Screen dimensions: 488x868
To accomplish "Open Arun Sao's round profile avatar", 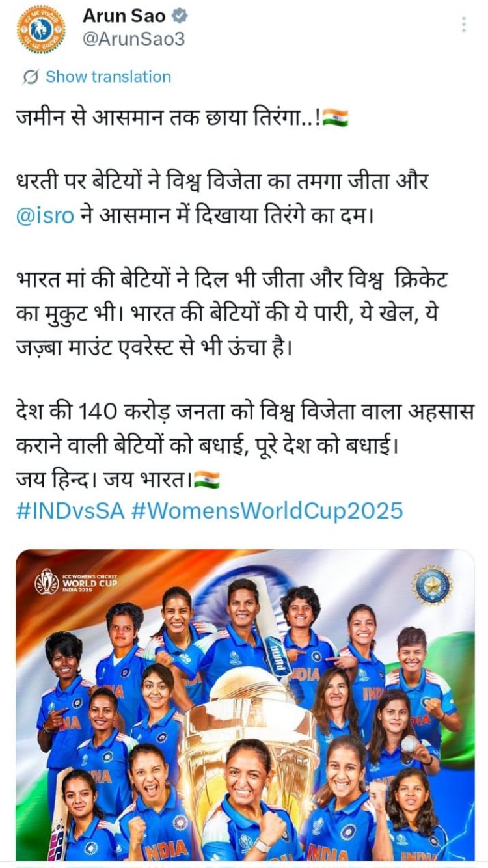I will 41,29.
